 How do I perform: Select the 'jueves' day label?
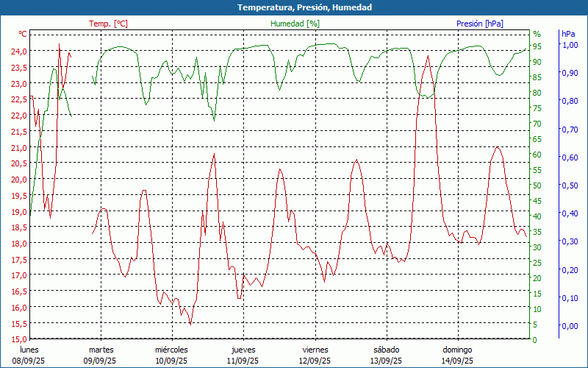[x=243, y=350]
